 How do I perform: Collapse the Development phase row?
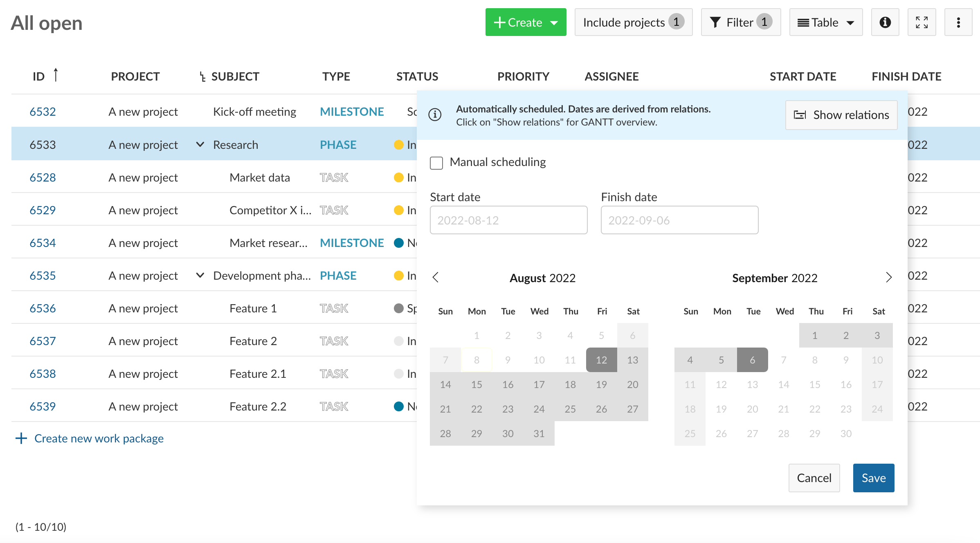pos(200,275)
